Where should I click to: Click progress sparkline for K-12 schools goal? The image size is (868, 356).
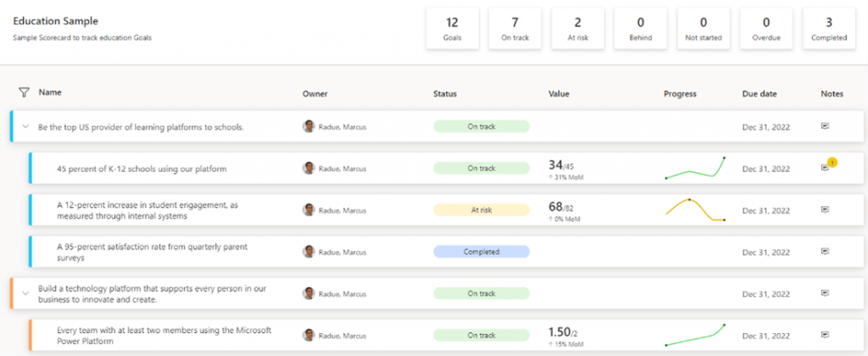click(696, 168)
